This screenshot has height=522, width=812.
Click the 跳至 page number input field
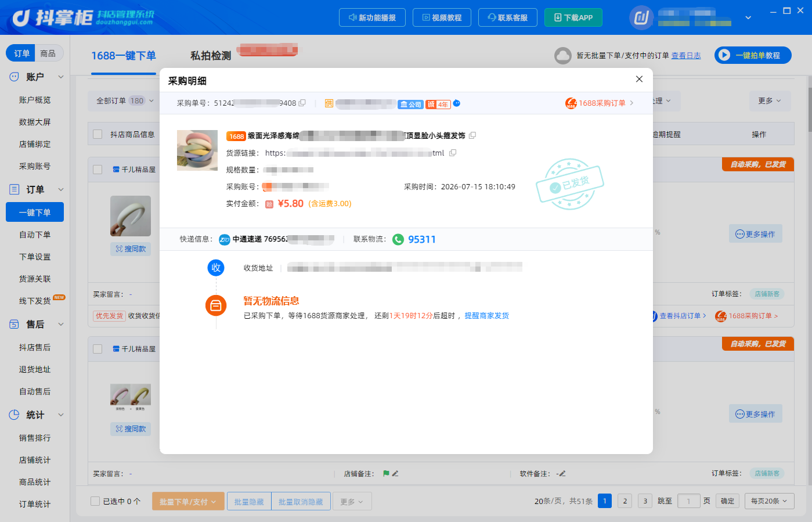pos(689,501)
